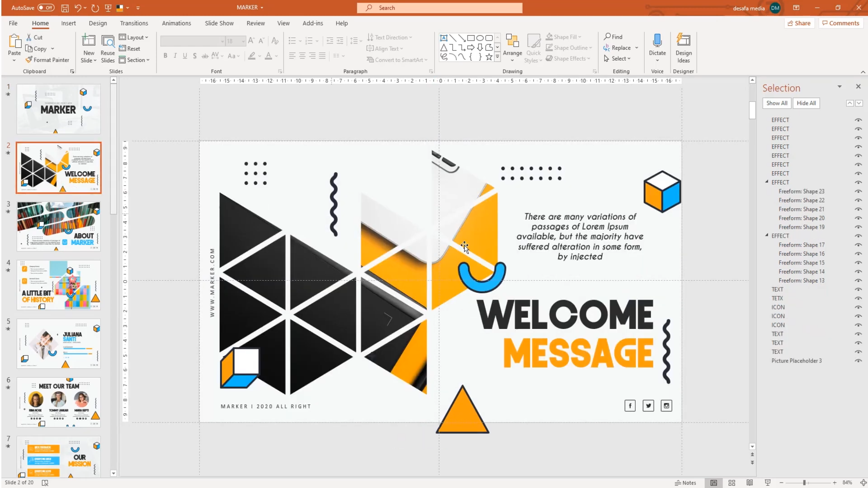Click the Save icon in the title bar
This screenshot has height=488, width=868.
65,8
